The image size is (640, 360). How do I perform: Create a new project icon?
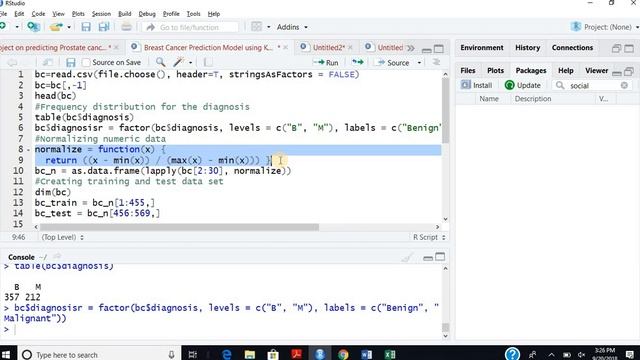point(33,27)
